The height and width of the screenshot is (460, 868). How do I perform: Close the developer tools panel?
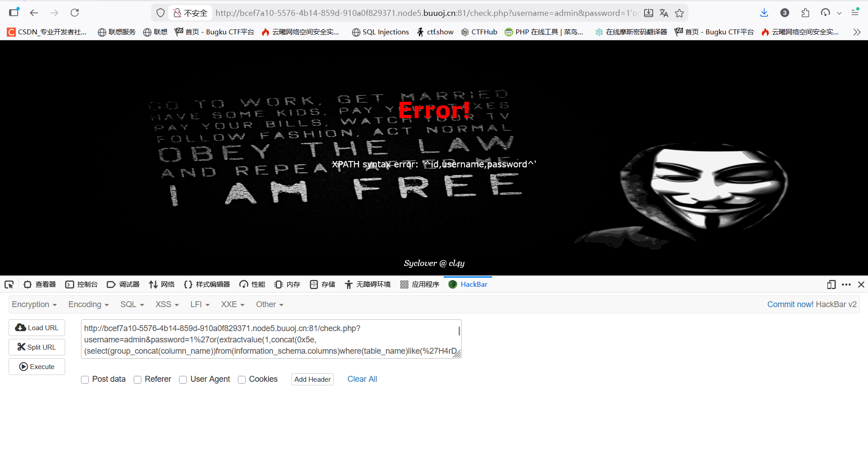(x=861, y=285)
